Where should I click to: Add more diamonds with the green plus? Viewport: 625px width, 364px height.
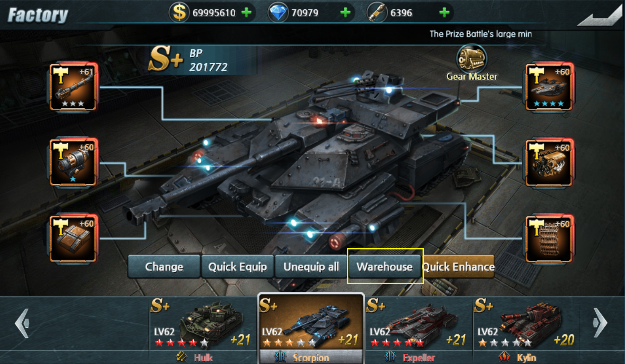pyautogui.click(x=345, y=13)
